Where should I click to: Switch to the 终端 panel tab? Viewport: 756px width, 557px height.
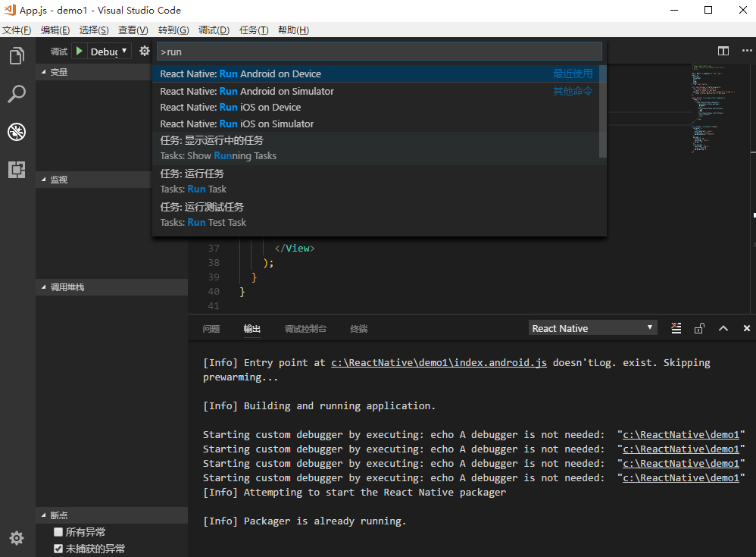[x=359, y=329]
